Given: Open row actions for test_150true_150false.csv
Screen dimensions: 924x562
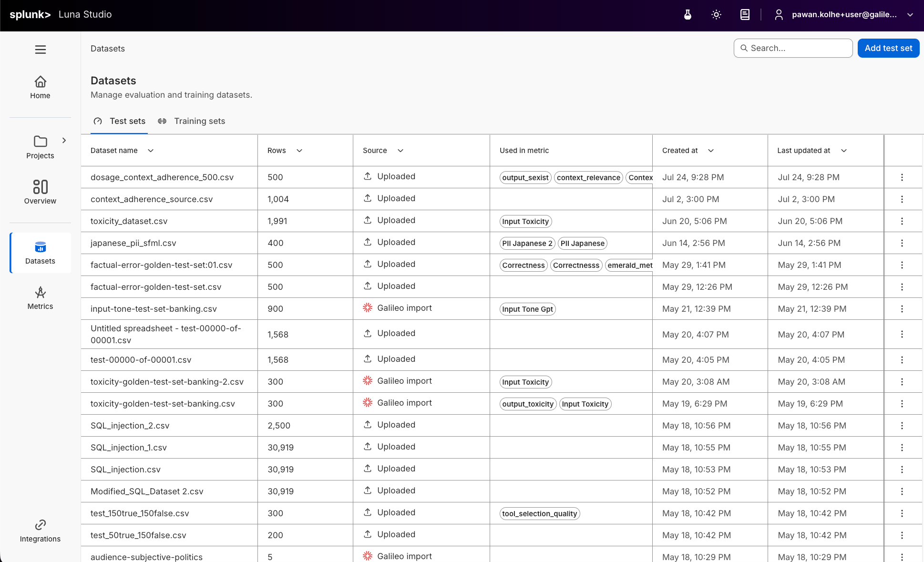Looking at the screenshot, I should tap(902, 513).
